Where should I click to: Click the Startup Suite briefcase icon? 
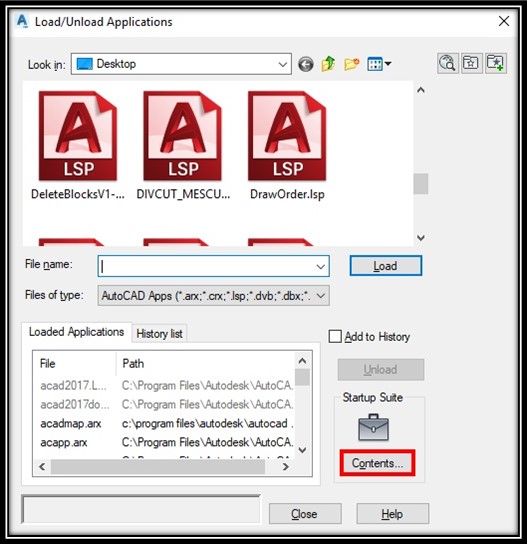(373, 427)
